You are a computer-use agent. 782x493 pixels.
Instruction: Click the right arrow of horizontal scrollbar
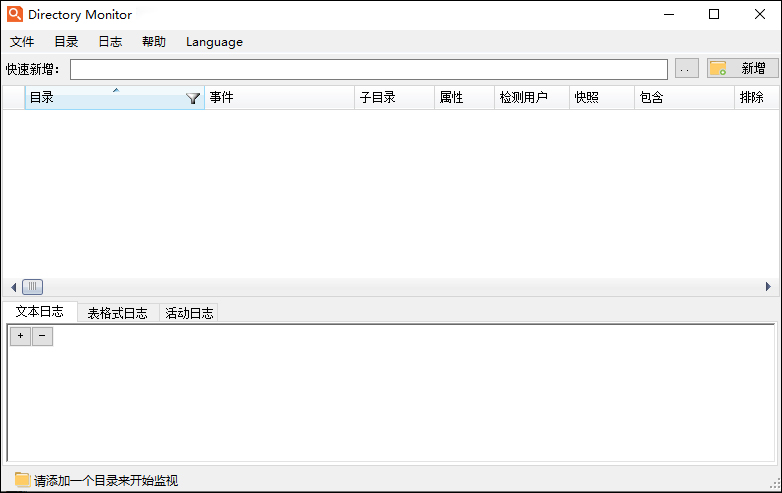click(768, 287)
